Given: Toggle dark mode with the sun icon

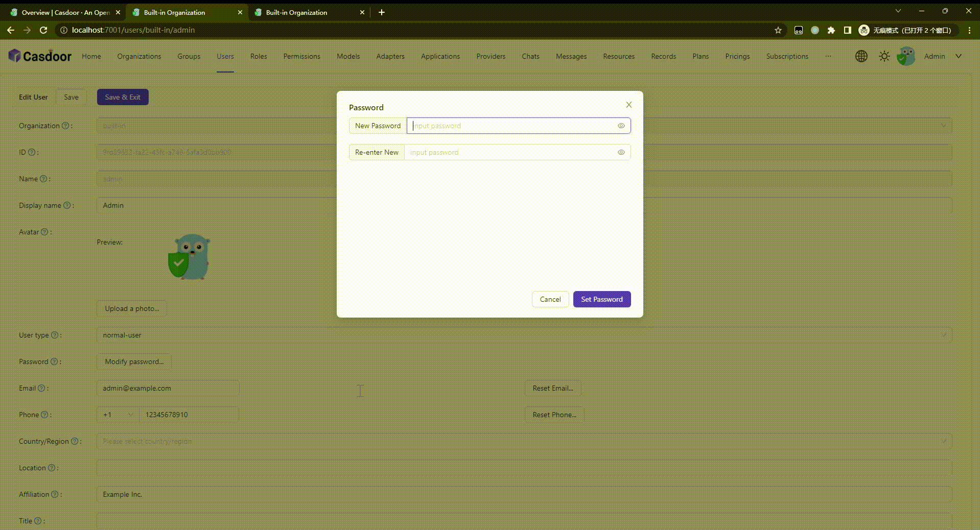Looking at the screenshot, I should [883, 56].
